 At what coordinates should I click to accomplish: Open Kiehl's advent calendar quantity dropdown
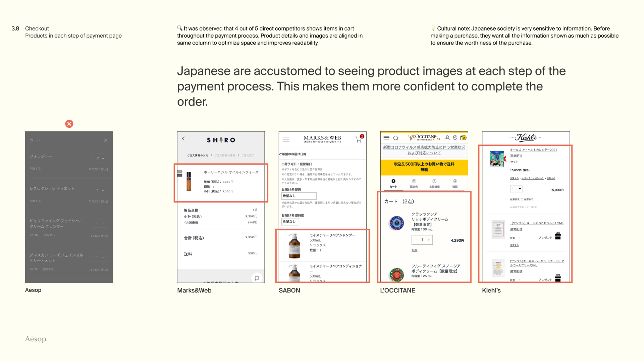point(516,189)
